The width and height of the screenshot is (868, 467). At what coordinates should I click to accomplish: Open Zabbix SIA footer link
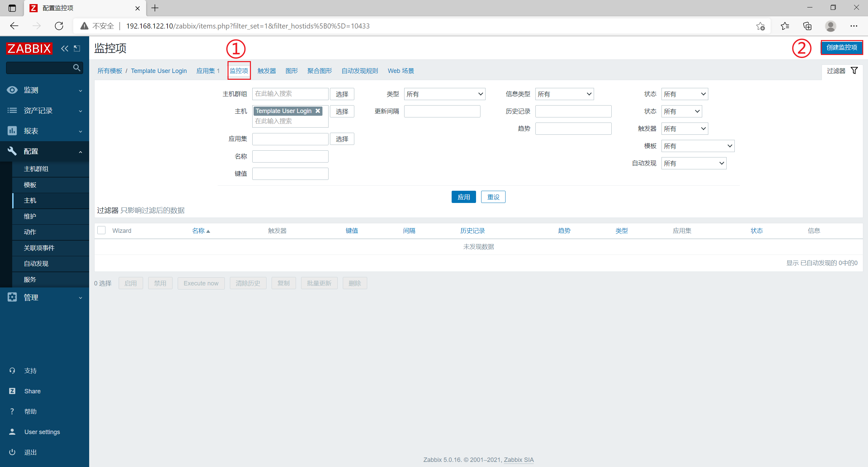pyautogui.click(x=519, y=460)
